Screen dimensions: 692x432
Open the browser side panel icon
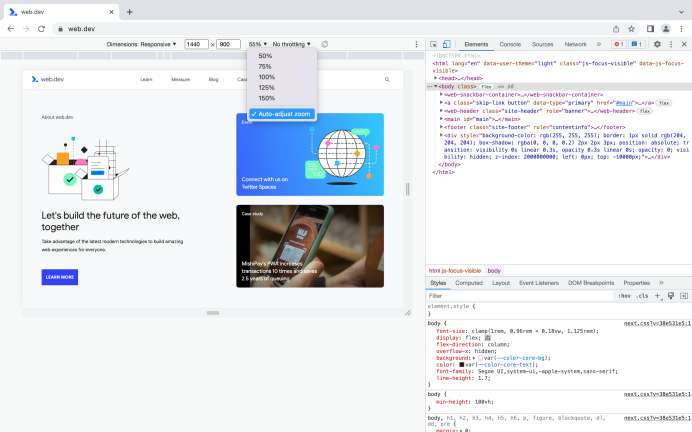click(x=651, y=29)
